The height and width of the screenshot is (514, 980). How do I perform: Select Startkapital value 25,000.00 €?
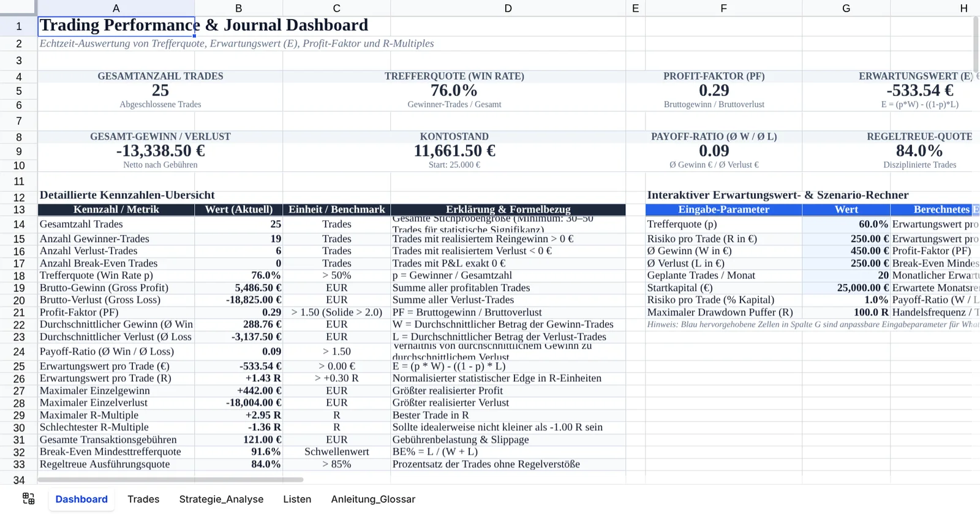pos(846,288)
